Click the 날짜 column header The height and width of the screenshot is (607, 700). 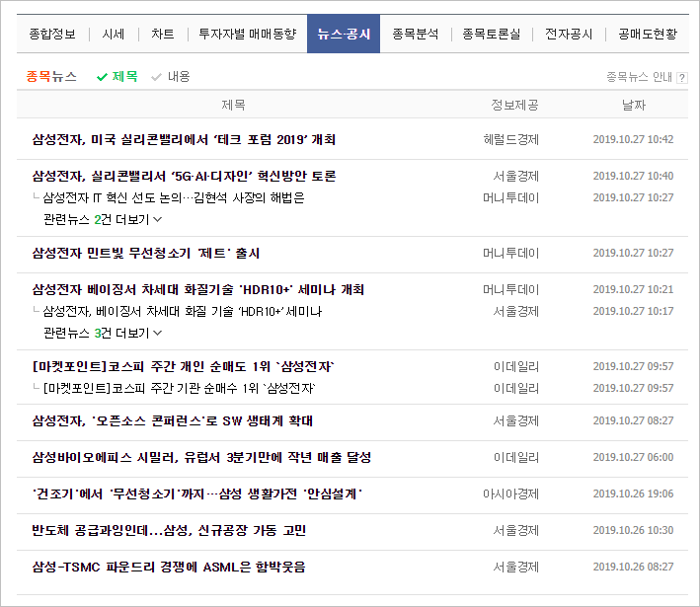[634, 106]
